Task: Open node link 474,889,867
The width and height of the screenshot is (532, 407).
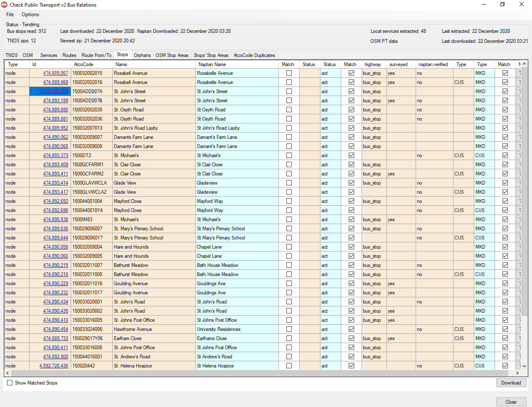Action: point(56,73)
